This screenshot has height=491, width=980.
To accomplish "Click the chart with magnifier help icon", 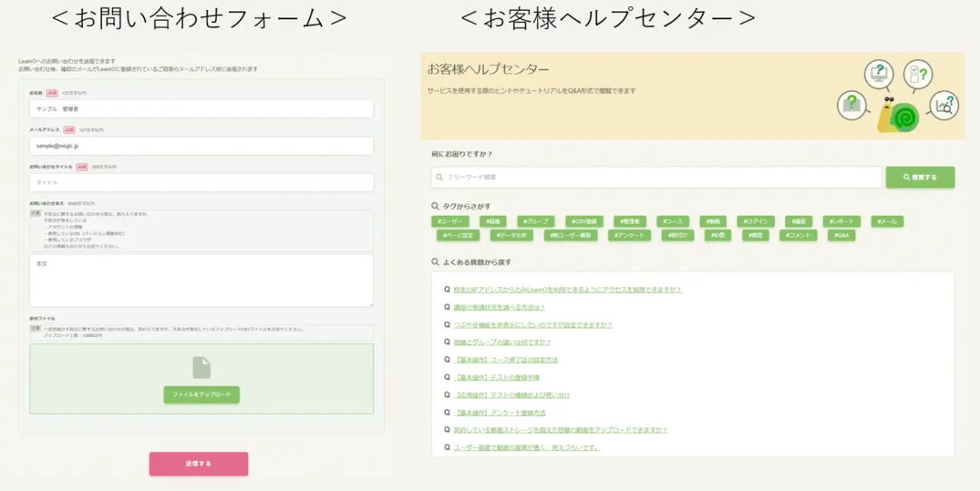I will point(943,106).
